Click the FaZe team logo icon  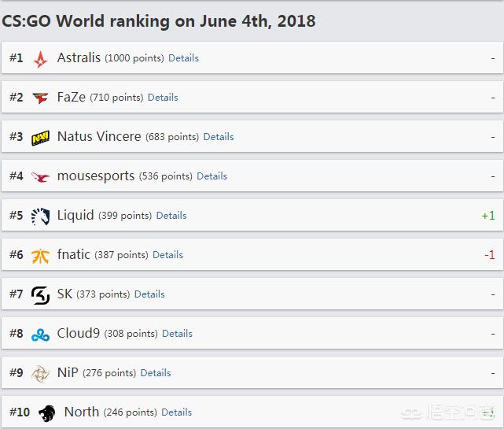[x=40, y=98]
